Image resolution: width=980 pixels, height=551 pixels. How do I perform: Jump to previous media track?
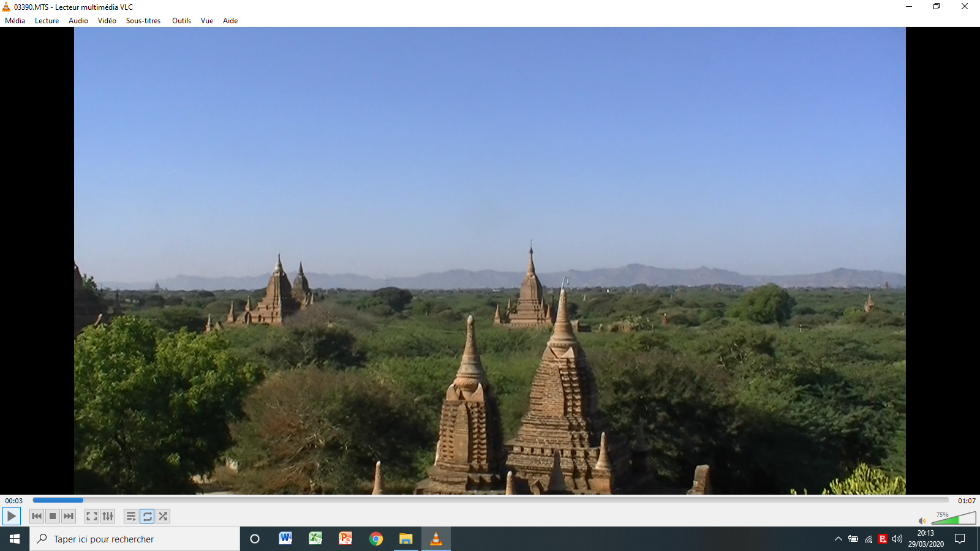[37, 516]
